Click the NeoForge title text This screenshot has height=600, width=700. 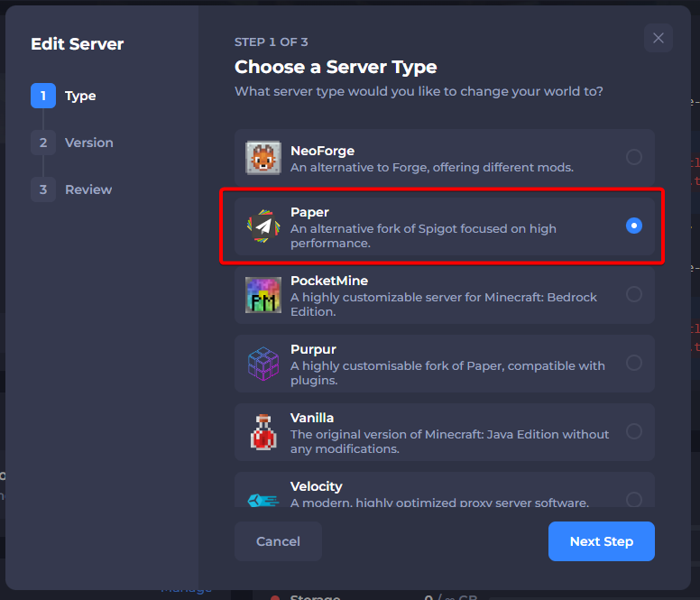click(x=322, y=151)
